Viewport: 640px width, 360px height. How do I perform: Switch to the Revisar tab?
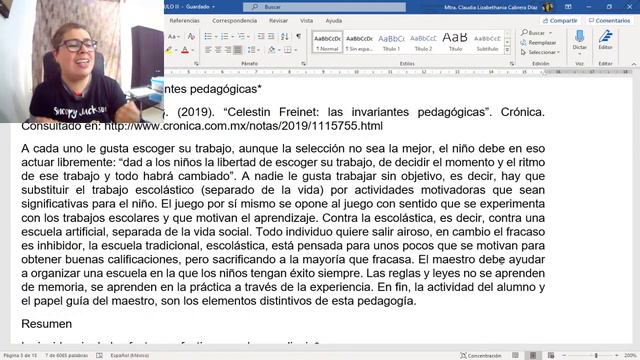(278, 21)
